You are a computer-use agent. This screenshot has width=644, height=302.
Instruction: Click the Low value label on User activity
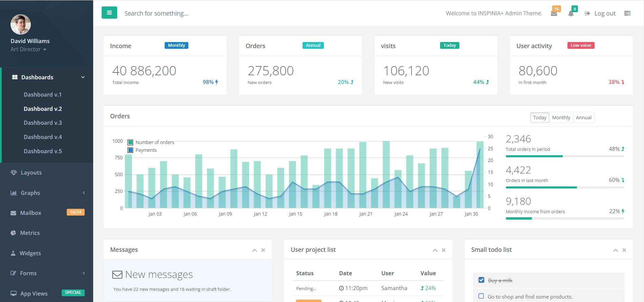click(x=581, y=45)
